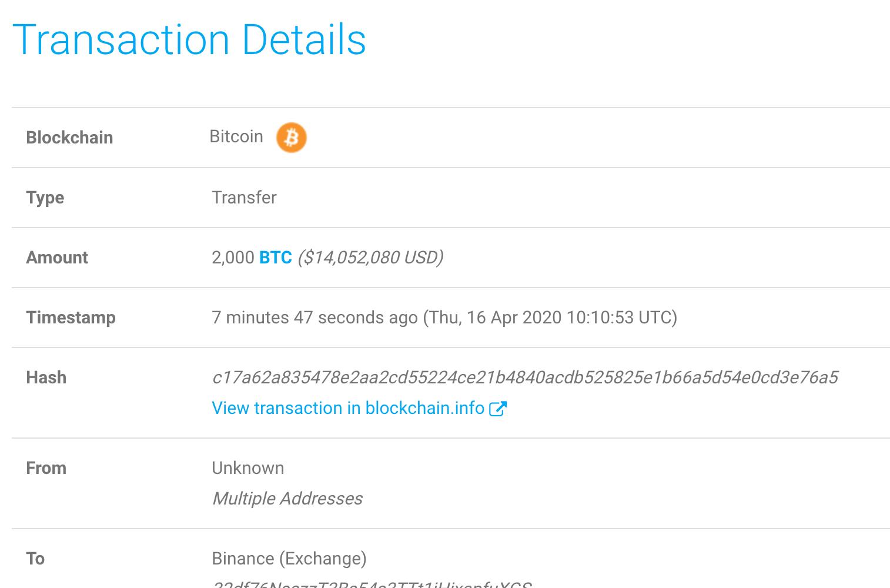Click the Hash row label

tap(46, 377)
